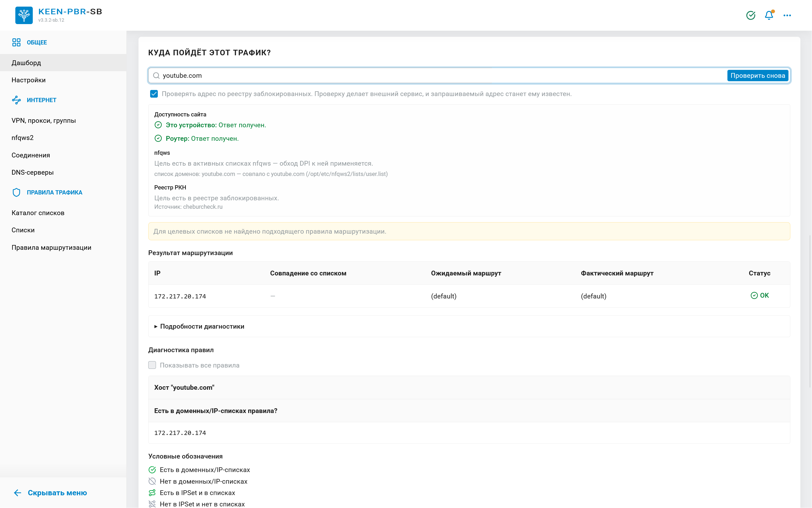
Task: Open Правила маршрутизации page
Action: tap(63, 248)
